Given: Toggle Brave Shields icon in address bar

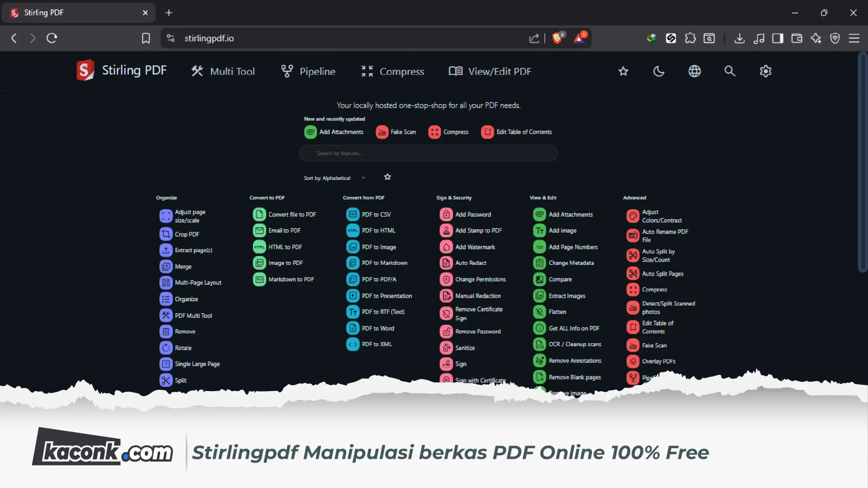Looking at the screenshot, I should pyautogui.click(x=557, y=38).
